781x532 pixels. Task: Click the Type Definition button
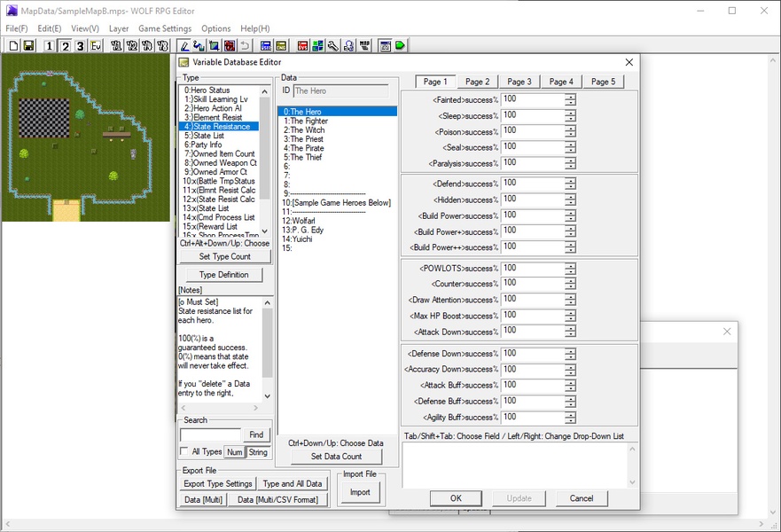pos(223,275)
